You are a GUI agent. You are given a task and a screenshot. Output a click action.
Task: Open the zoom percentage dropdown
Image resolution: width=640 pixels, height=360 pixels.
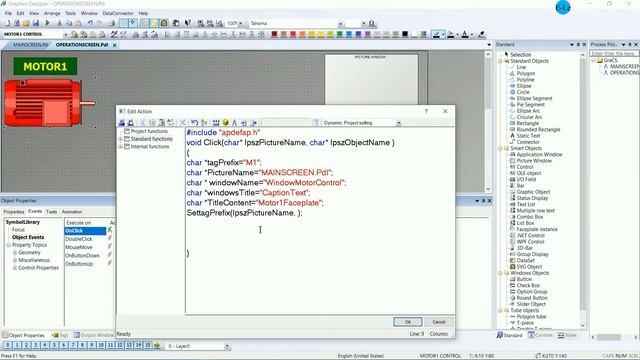[x=240, y=24]
